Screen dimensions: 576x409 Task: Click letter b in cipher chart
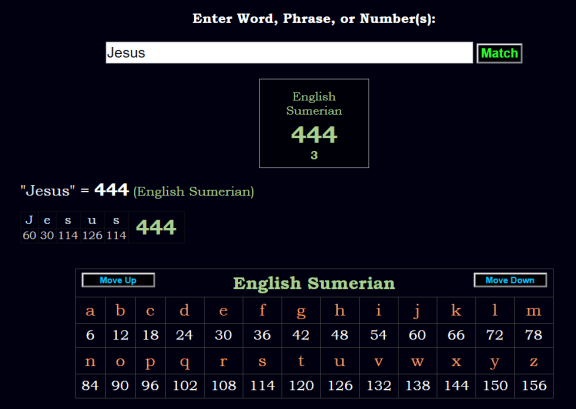pyautogui.click(x=120, y=311)
